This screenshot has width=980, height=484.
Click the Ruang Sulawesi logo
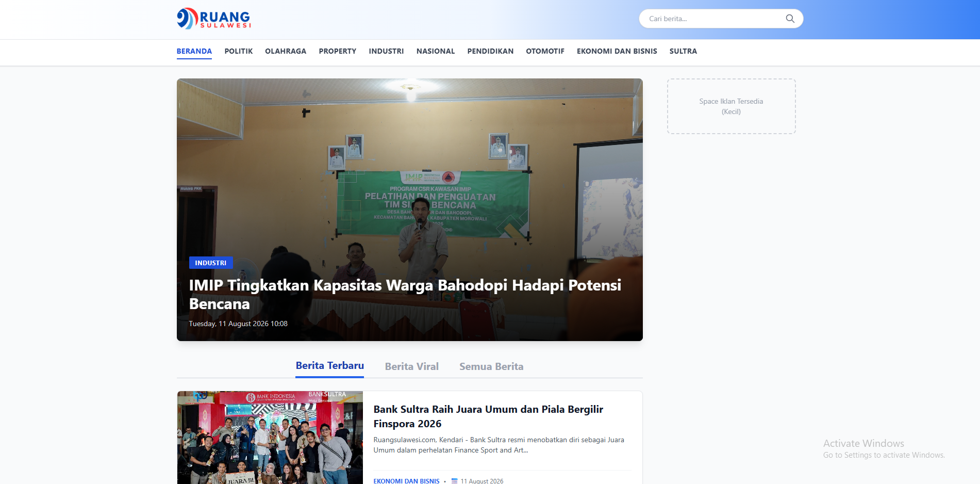click(x=214, y=19)
